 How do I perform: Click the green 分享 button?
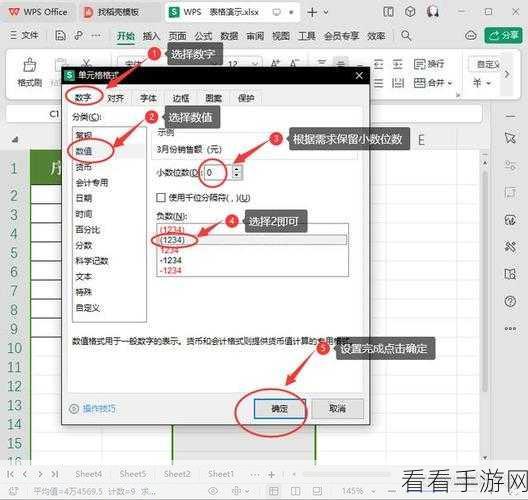click(503, 35)
